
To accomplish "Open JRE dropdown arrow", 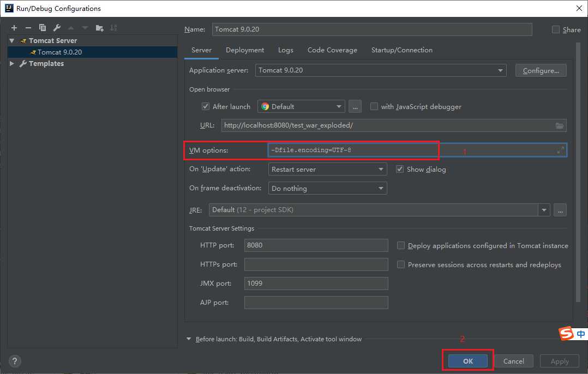I will (544, 210).
